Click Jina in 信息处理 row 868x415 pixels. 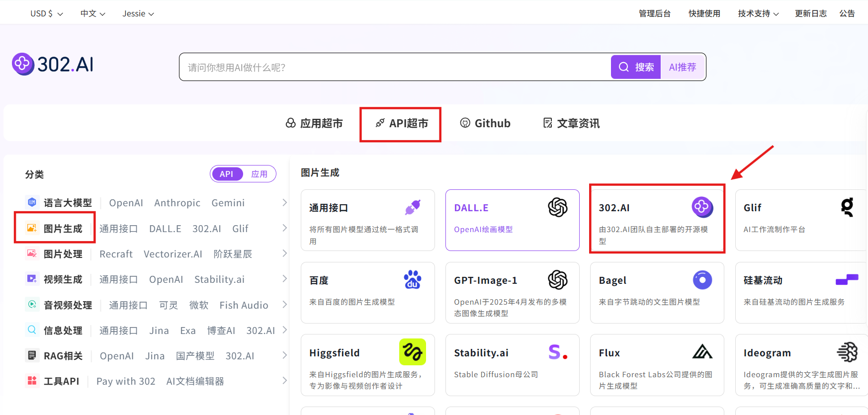[x=159, y=331]
